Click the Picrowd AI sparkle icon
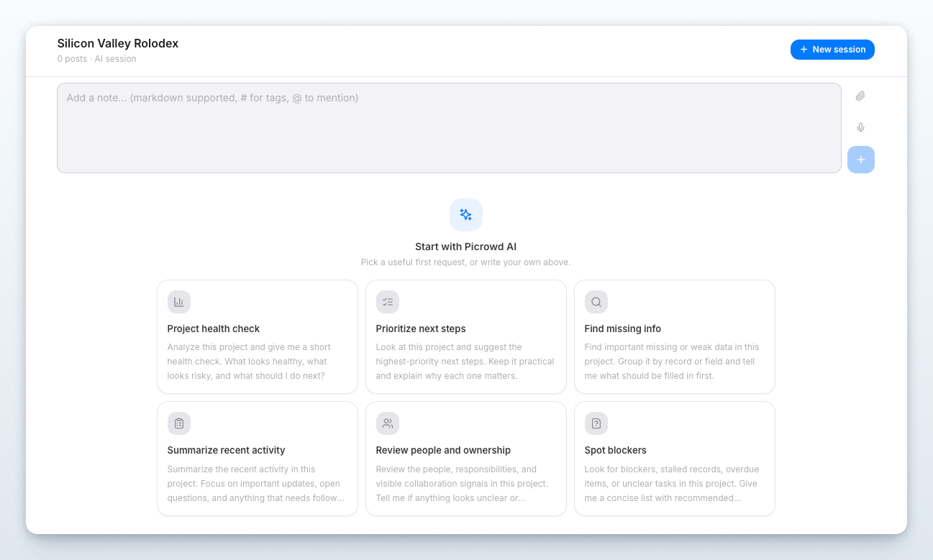The height and width of the screenshot is (560, 933). pos(466,215)
